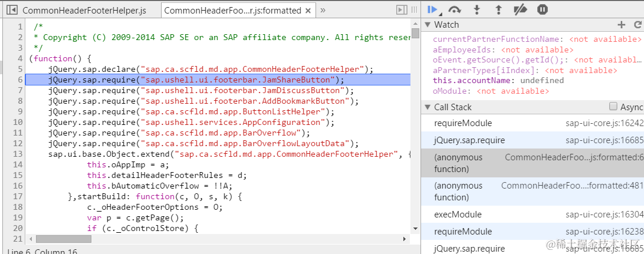
Task: Select anonymous function frame at formatted:481
Action: click(x=533, y=191)
